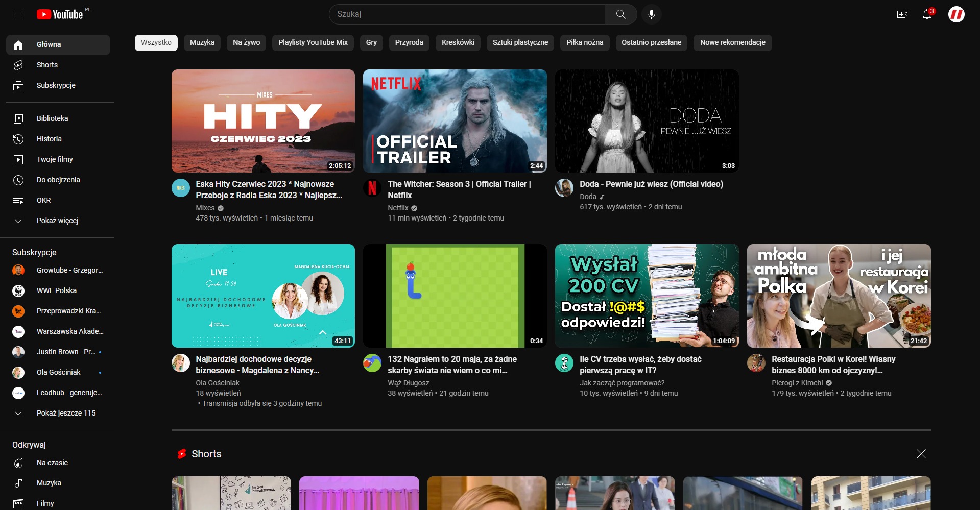
Task: Open Do obejrzenia watch later list
Action: point(58,180)
